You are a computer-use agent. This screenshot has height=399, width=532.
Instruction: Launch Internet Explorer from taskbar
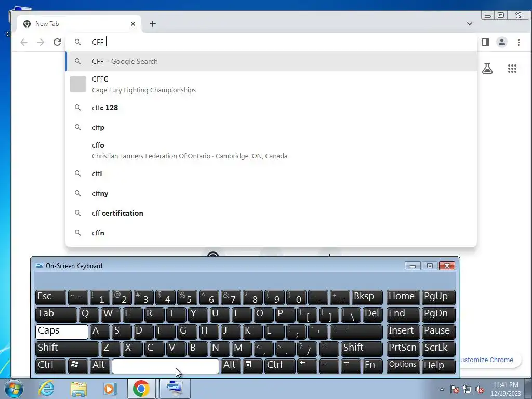[46, 389]
